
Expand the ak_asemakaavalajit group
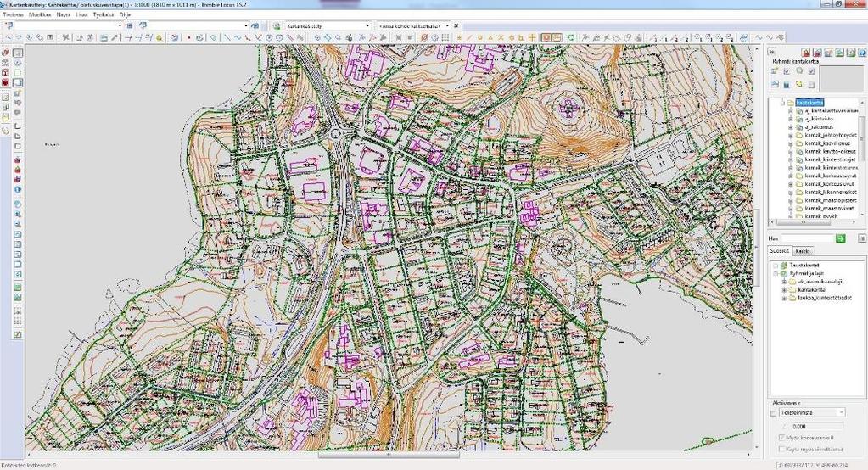784,282
